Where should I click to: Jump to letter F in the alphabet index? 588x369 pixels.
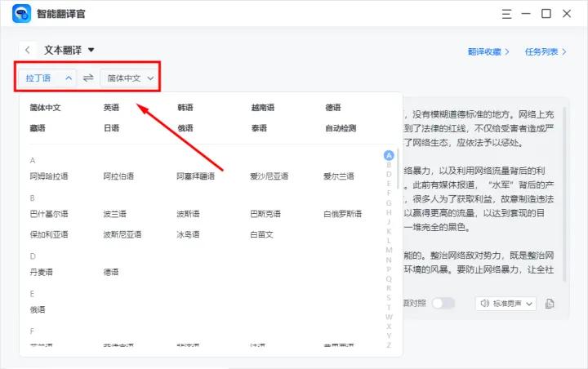(389, 193)
